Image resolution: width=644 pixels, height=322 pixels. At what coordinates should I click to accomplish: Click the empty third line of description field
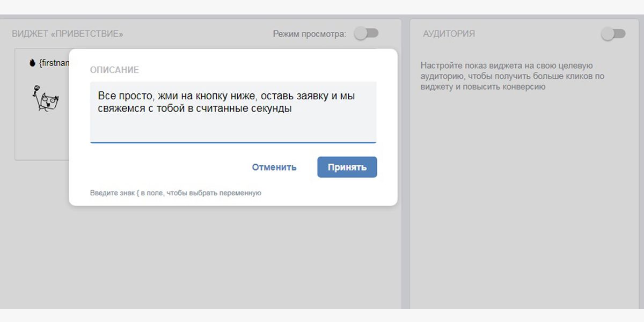tap(233, 129)
